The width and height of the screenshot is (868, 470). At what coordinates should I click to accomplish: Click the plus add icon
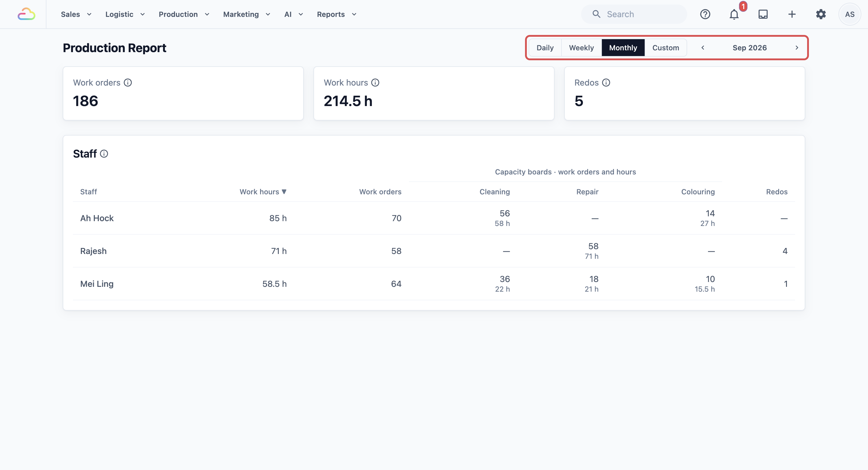point(792,14)
